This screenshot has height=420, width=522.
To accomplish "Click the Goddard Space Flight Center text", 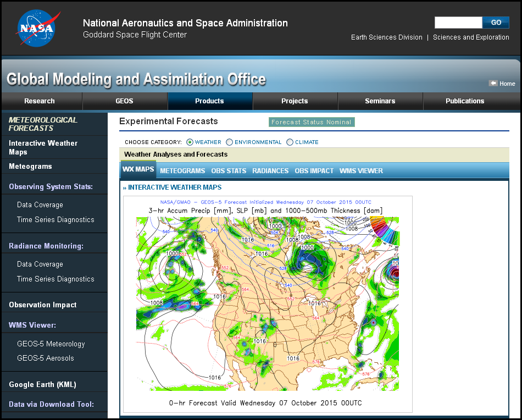I will [x=135, y=35].
